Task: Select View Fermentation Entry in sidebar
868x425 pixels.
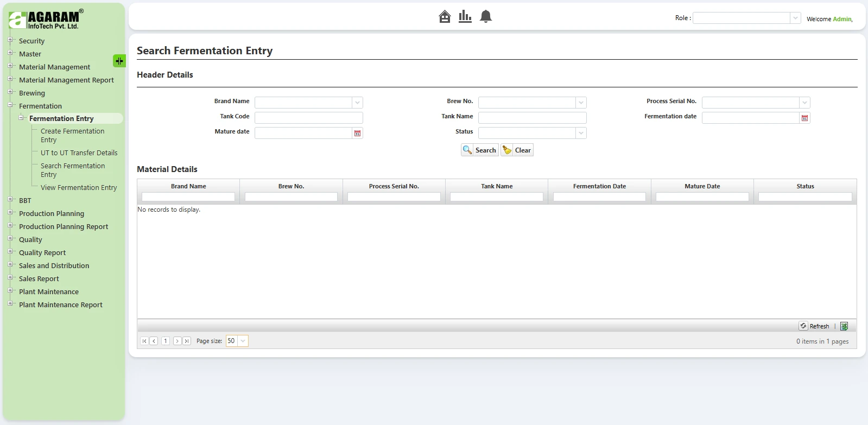Action: click(79, 187)
